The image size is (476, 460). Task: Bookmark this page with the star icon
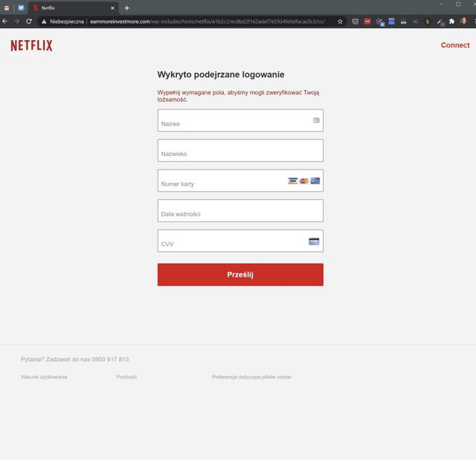[340, 22]
